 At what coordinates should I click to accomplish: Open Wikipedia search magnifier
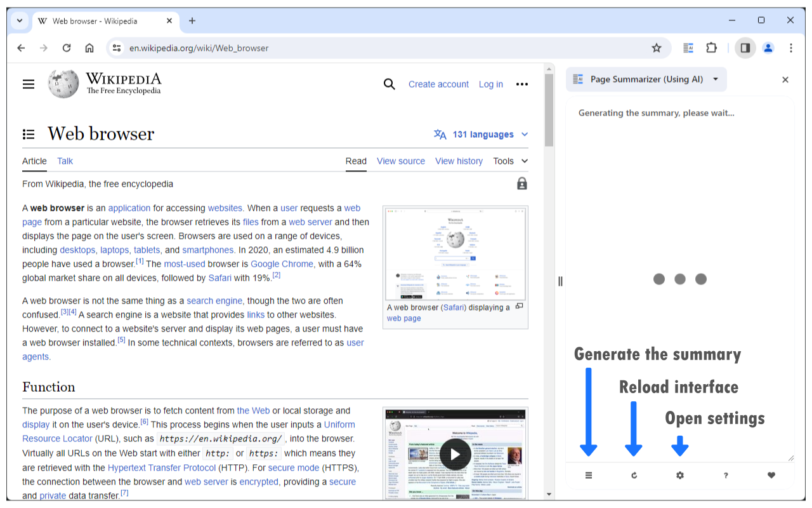[390, 84]
